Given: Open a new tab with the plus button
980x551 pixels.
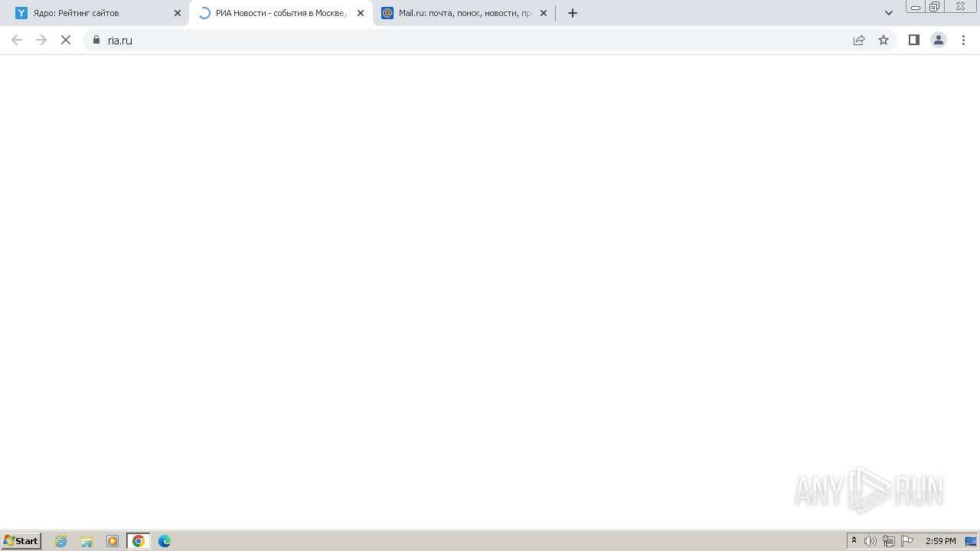Looking at the screenshot, I should [x=573, y=13].
